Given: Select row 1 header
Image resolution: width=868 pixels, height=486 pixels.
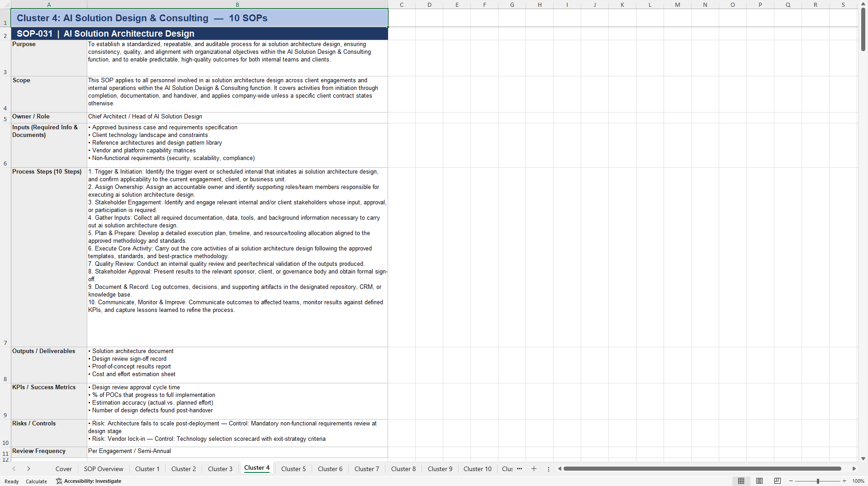Looking at the screenshot, I should click(x=5, y=18).
